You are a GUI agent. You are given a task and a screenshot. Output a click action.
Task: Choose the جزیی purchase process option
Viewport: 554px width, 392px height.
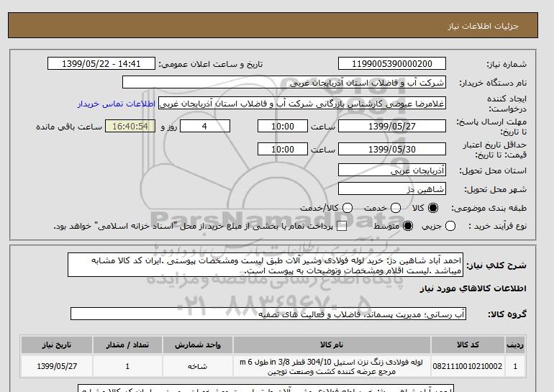point(450,226)
